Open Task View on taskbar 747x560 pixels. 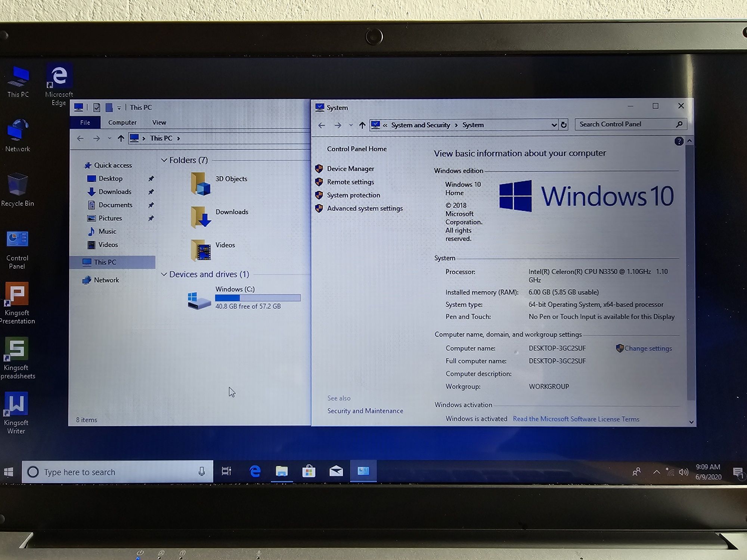click(227, 471)
